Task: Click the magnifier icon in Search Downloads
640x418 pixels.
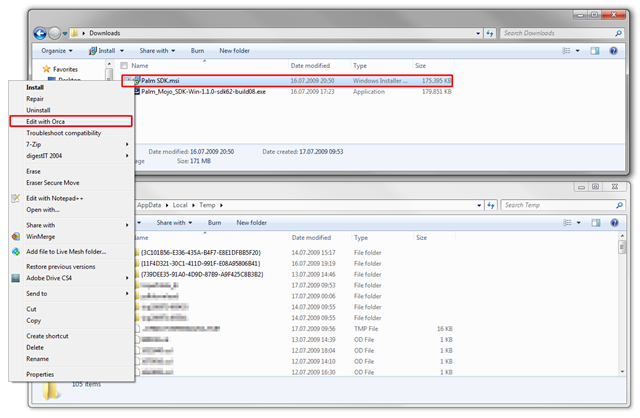Action: 618,33
